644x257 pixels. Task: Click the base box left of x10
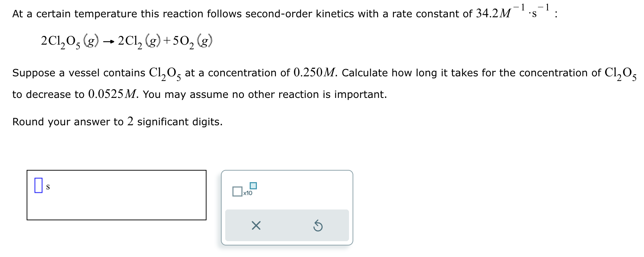click(238, 192)
